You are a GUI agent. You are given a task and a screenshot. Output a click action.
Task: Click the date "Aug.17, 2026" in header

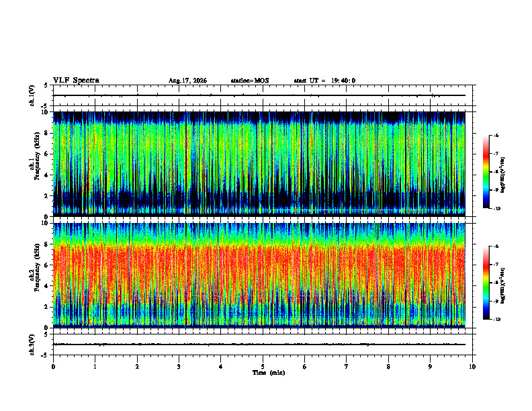(187, 81)
